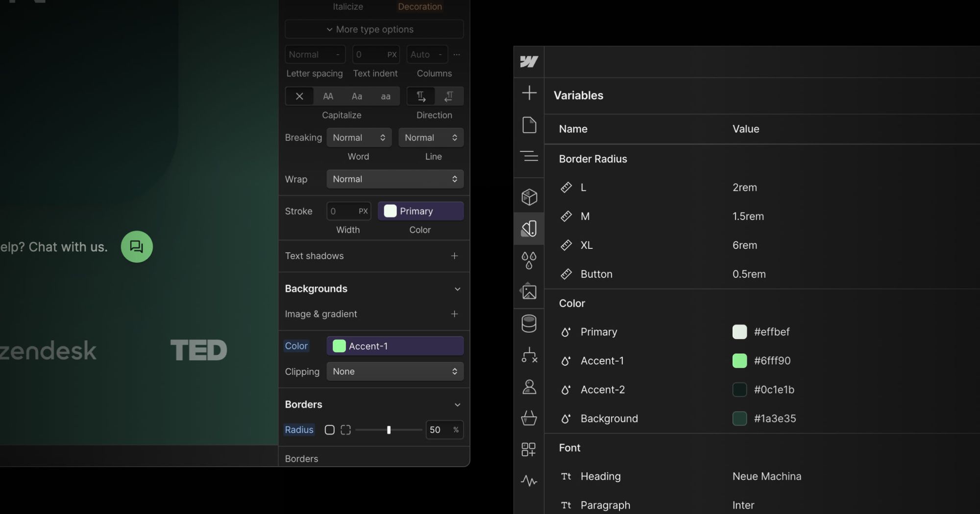This screenshot has width=980, height=514.
Task: Open the Wrap dropdown
Action: pyautogui.click(x=395, y=179)
